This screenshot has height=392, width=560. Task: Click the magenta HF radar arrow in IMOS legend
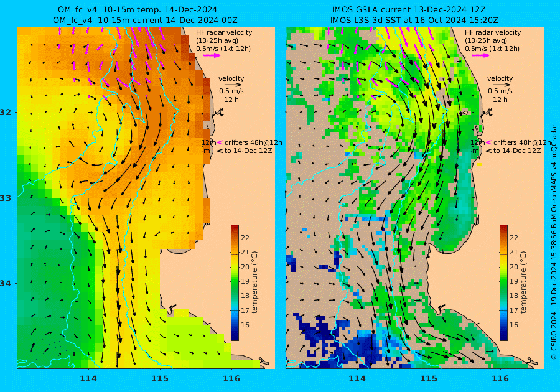point(480,55)
